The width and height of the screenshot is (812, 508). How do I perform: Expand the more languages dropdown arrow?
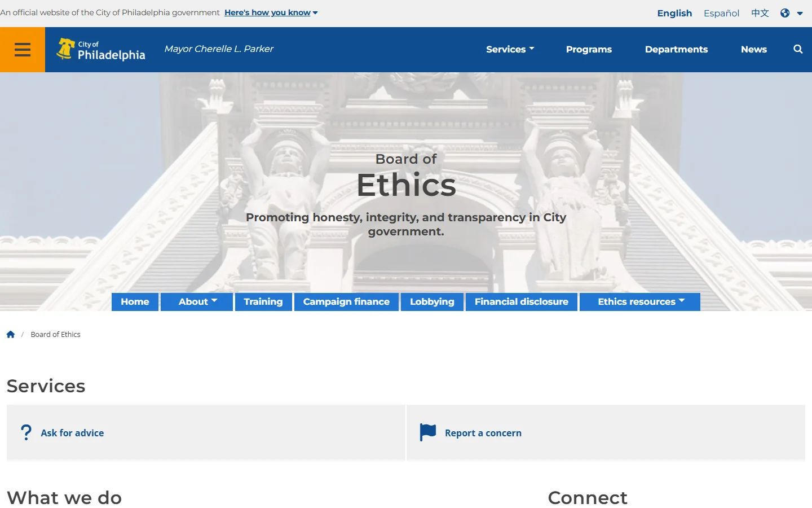pos(800,14)
